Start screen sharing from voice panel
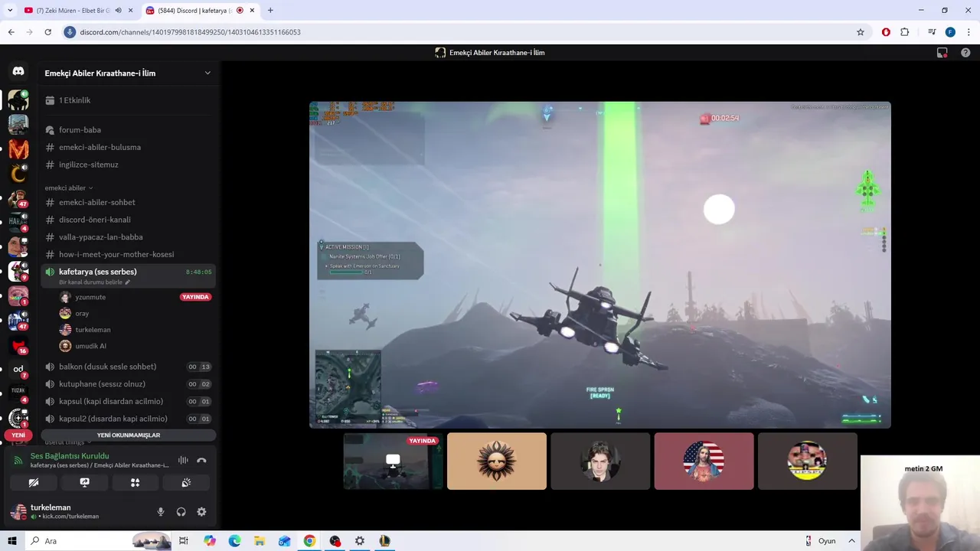The image size is (980, 551). (x=84, y=483)
